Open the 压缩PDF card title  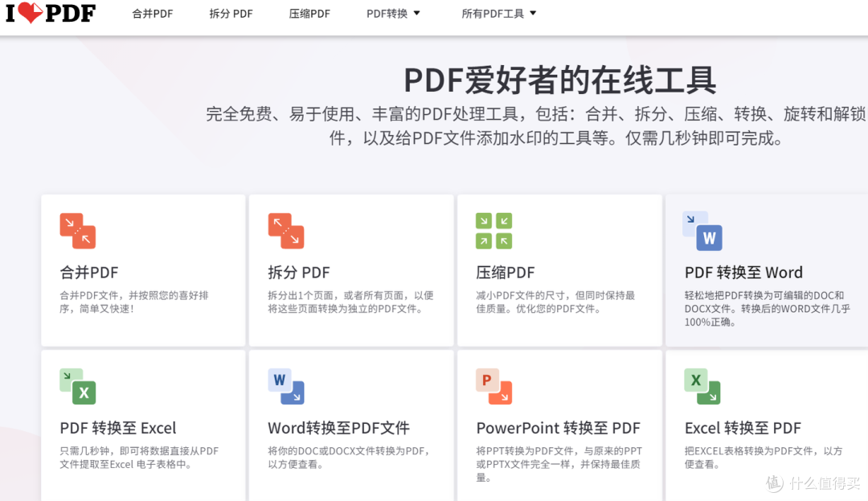click(x=506, y=273)
